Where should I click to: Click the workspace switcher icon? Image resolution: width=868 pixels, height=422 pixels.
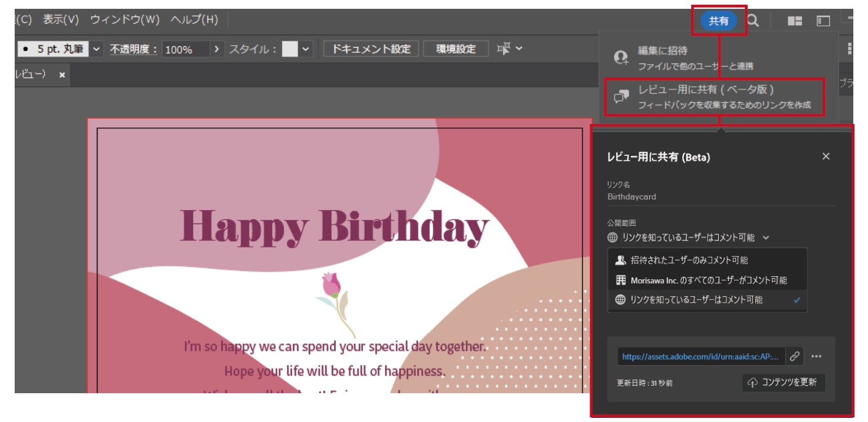point(823,21)
